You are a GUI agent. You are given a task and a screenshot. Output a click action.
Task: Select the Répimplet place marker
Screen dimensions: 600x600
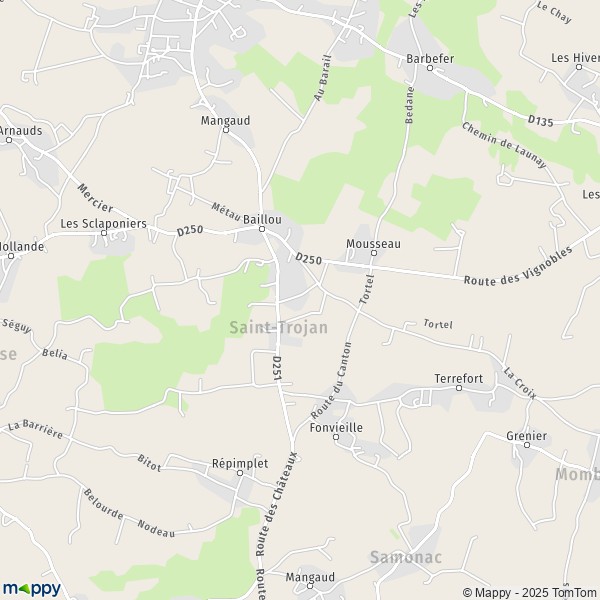240,473
